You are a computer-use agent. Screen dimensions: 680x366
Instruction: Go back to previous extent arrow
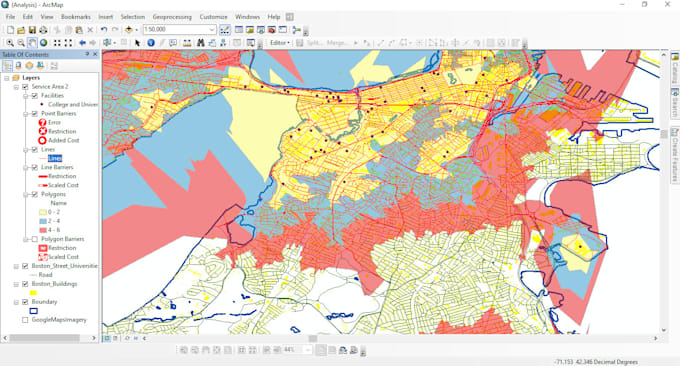coord(82,42)
